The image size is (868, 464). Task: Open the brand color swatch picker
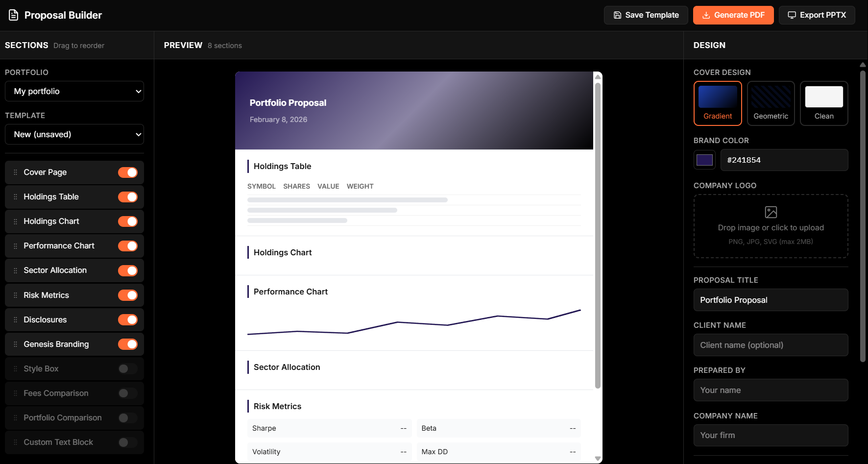704,160
